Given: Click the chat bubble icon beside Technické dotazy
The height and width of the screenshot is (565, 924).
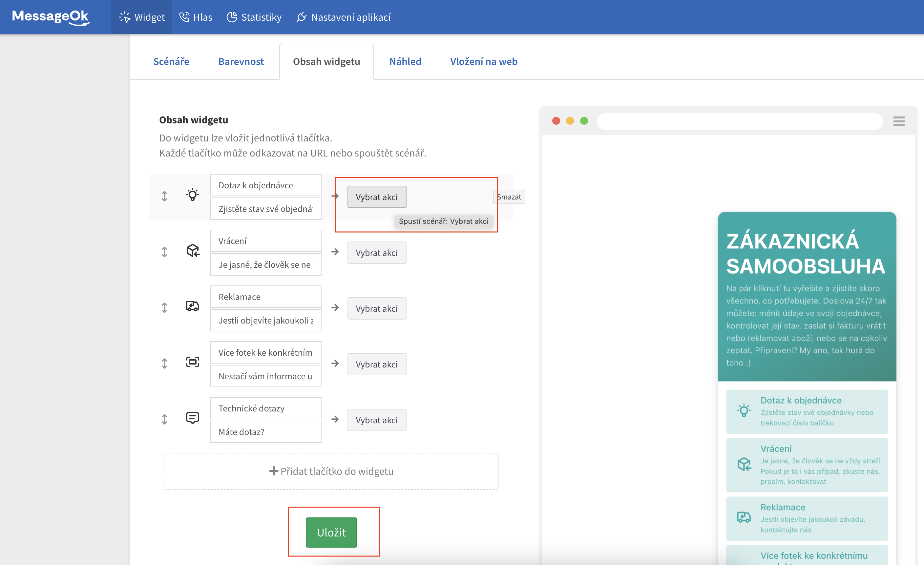Looking at the screenshot, I should [x=192, y=418].
